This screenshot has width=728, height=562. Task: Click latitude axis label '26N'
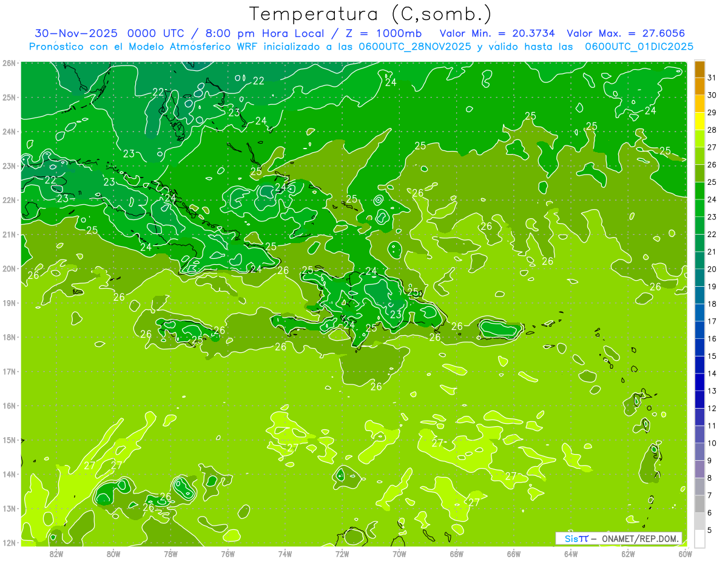pos(9,63)
